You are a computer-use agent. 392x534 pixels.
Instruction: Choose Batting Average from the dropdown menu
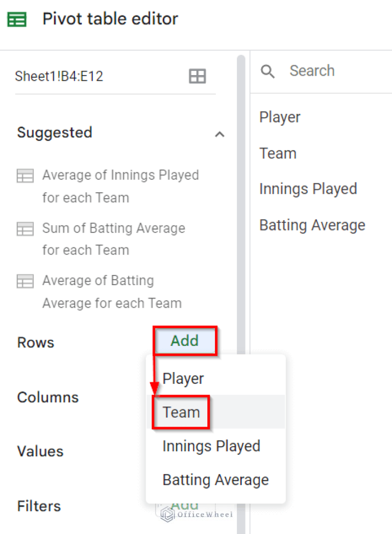(215, 479)
